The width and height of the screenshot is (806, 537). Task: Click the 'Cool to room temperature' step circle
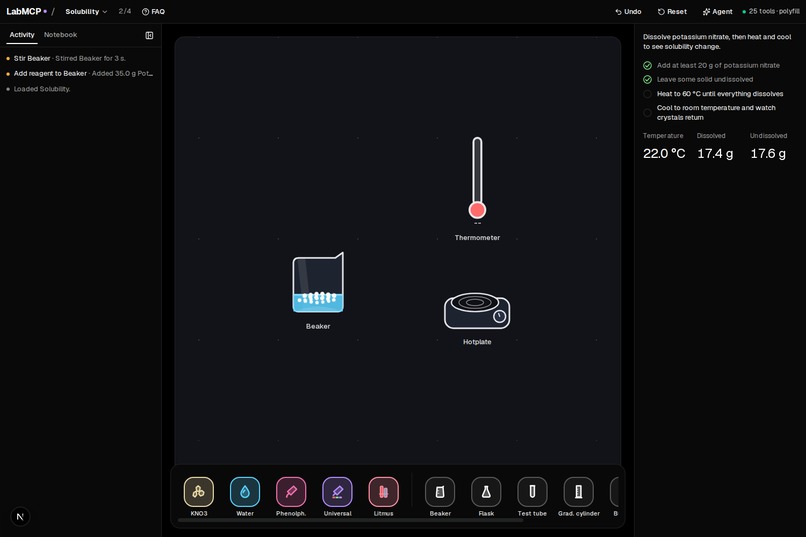tap(647, 113)
